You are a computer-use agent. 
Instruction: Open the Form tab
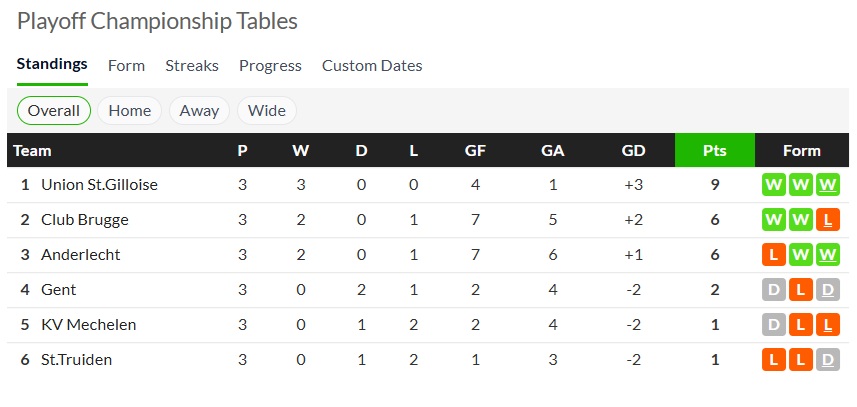126,65
